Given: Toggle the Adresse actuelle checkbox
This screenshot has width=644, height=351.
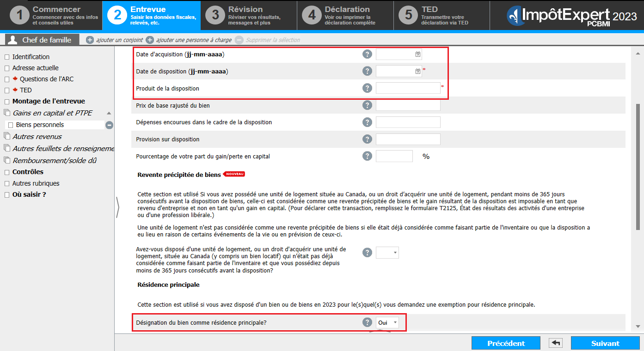Looking at the screenshot, I should pos(6,68).
